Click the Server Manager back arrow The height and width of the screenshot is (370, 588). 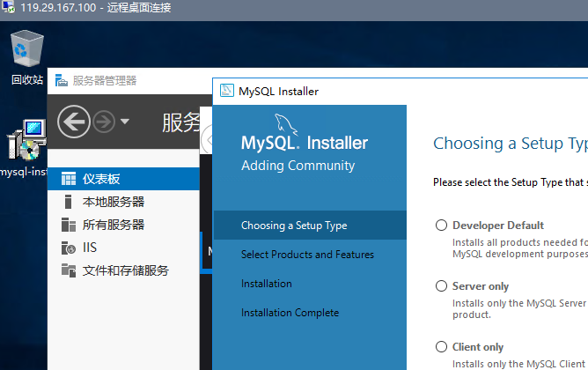[x=74, y=121]
